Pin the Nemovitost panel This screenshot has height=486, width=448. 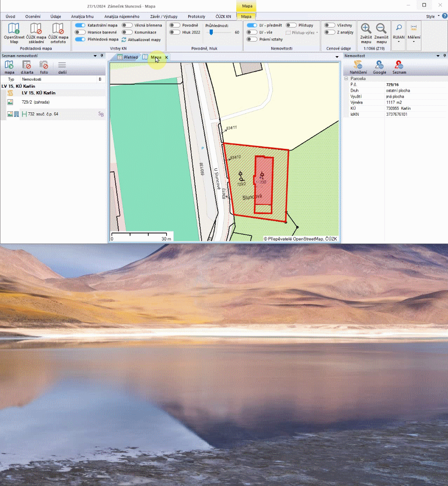coord(444,56)
